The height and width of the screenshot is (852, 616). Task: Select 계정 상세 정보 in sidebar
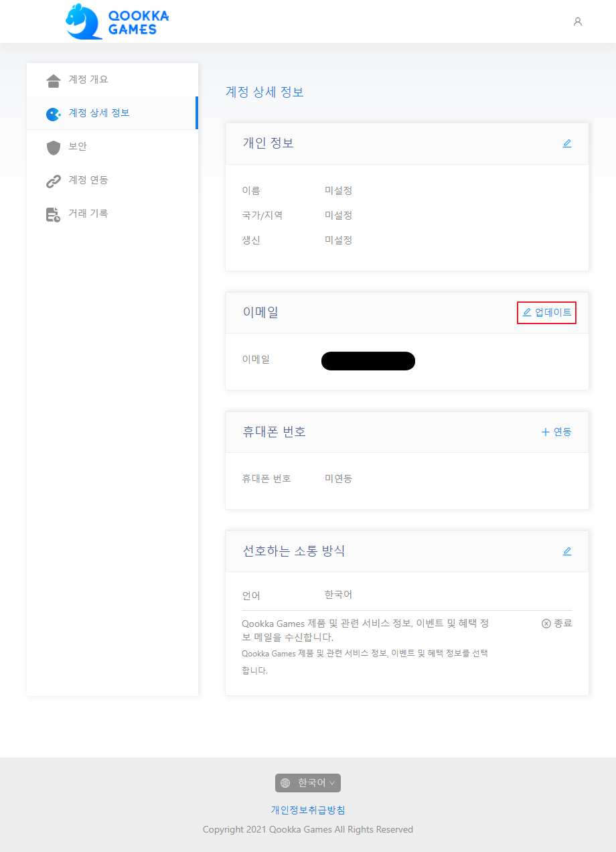[x=112, y=113]
